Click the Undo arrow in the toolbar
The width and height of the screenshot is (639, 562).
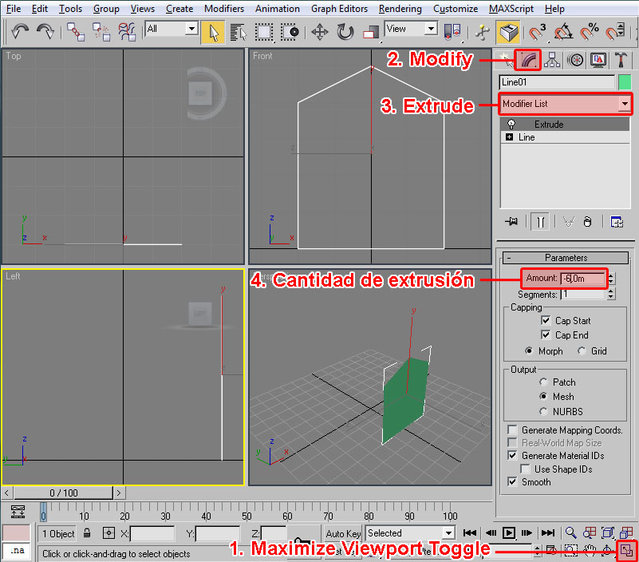point(20,31)
